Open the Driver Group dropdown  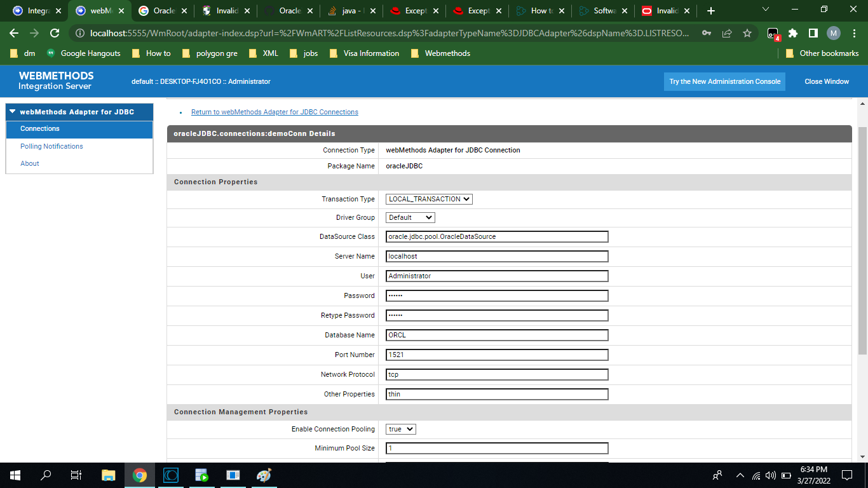[410, 217]
